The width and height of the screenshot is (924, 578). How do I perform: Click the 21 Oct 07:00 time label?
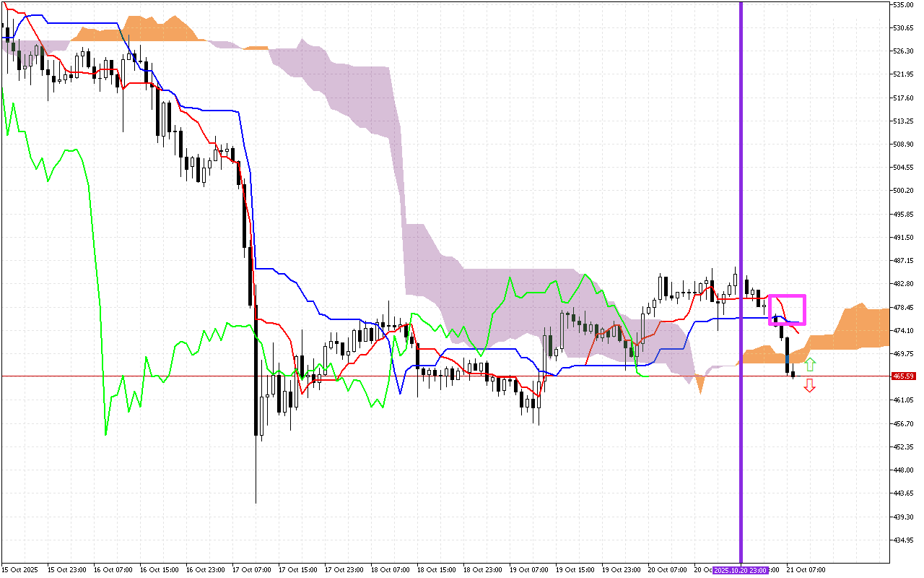807,570
